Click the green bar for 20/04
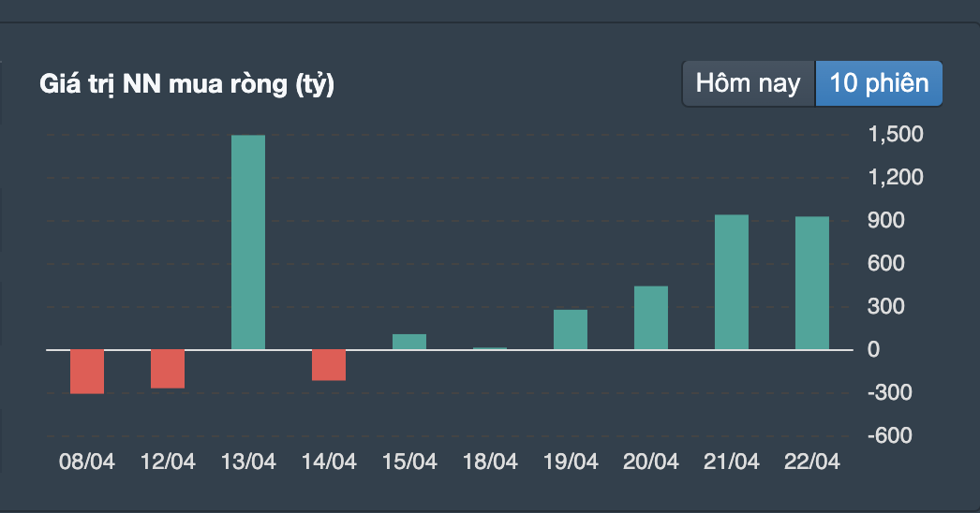 click(x=651, y=318)
